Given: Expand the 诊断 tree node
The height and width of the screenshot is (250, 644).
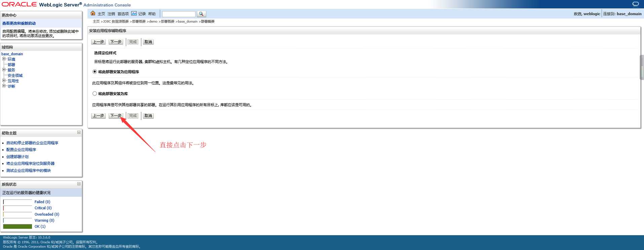Looking at the screenshot, I should coord(4,86).
